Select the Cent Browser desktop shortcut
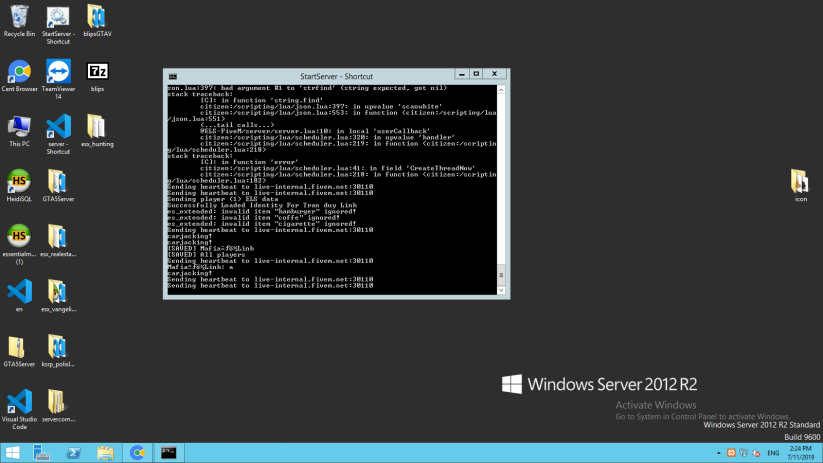The height and width of the screenshot is (463, 823). pyautogui.click(x=19, y=76)
